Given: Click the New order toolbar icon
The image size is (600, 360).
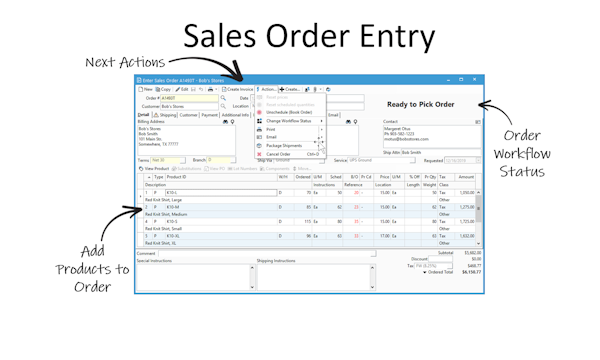Looking at the screenshot, I should 140,90.
